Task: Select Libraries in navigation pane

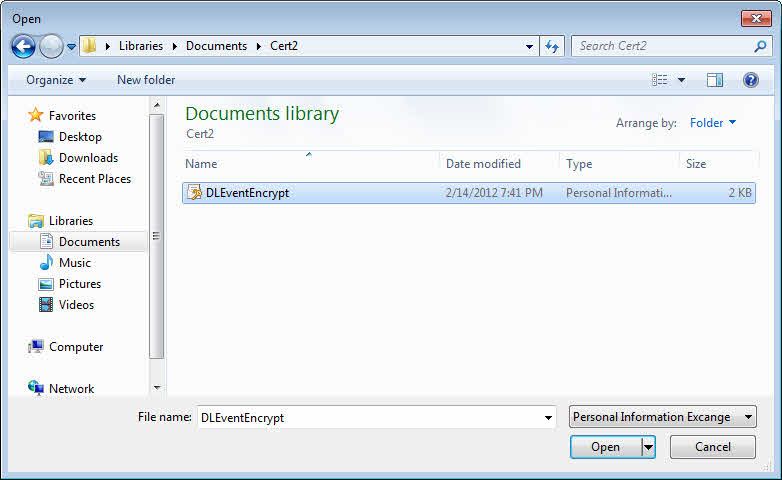Action: 71,221
